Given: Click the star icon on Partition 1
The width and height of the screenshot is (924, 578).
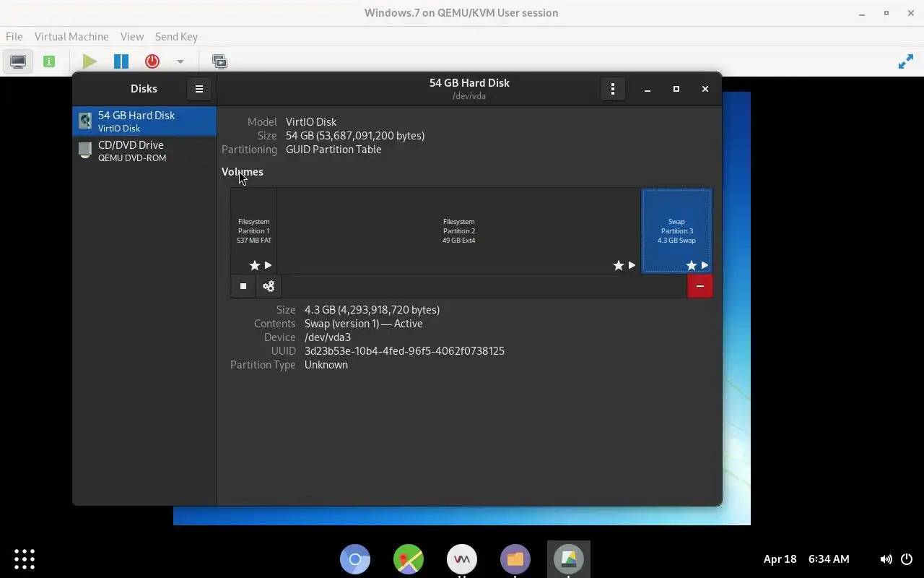Looking at the screenshot, I should (254, 265).
